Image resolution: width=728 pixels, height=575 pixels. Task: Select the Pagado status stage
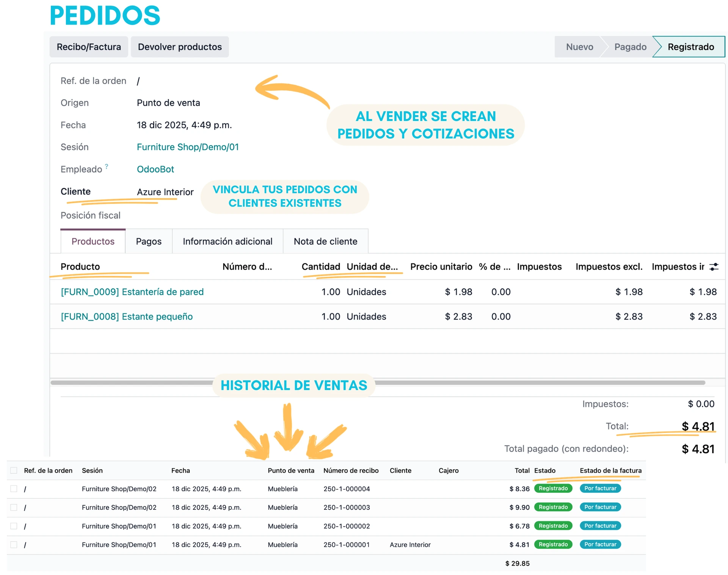coord(630,47)
